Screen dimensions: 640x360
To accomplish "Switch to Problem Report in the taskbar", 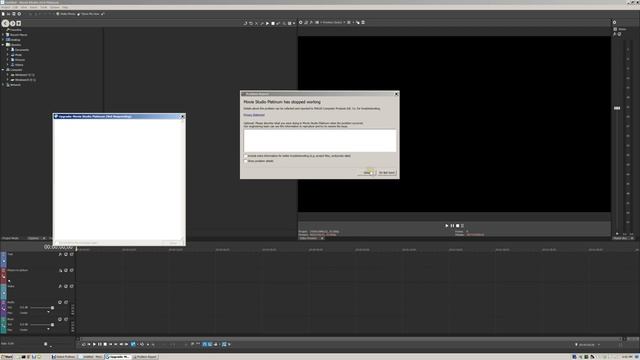I will pos(146,357).
